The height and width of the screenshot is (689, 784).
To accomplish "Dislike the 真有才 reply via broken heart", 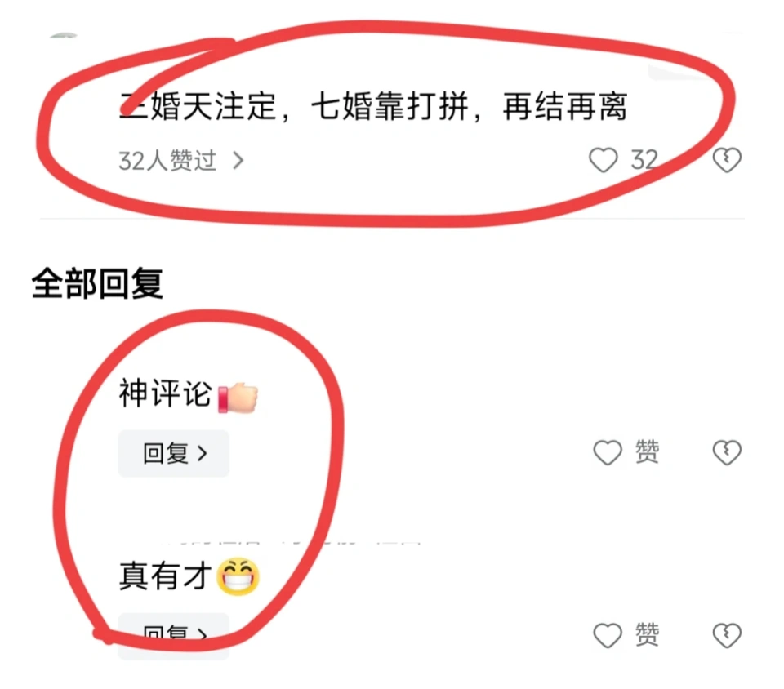I will [727, 636].
